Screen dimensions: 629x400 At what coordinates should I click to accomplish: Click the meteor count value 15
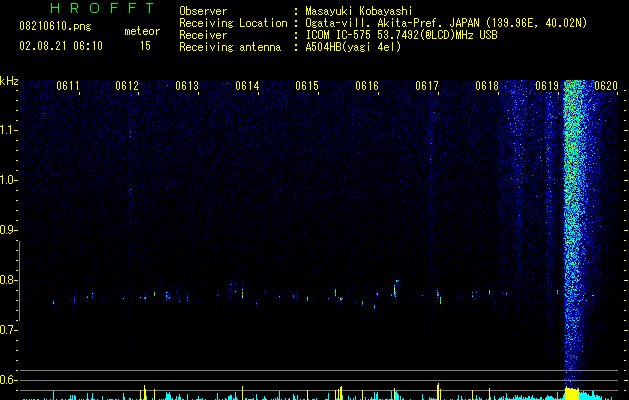click(x=145, y=46)
